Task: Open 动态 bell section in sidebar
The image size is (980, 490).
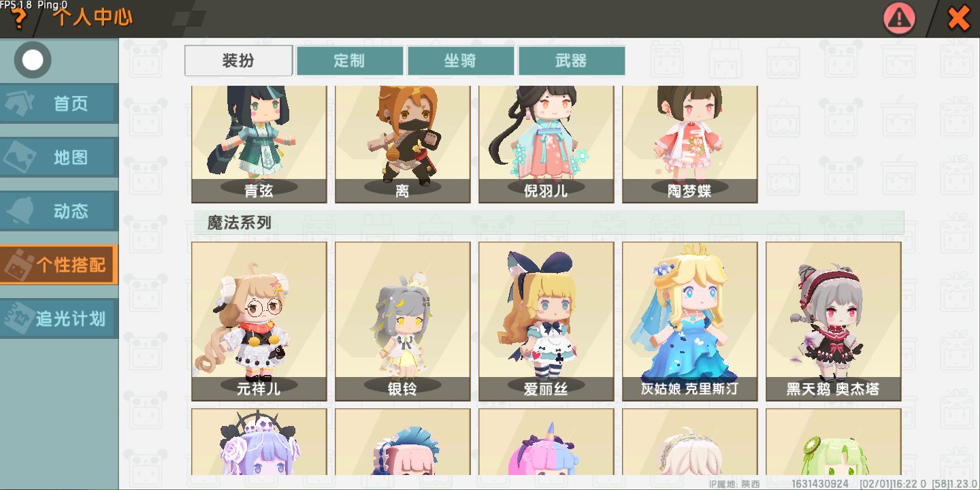Action: [x=59, y=211]
